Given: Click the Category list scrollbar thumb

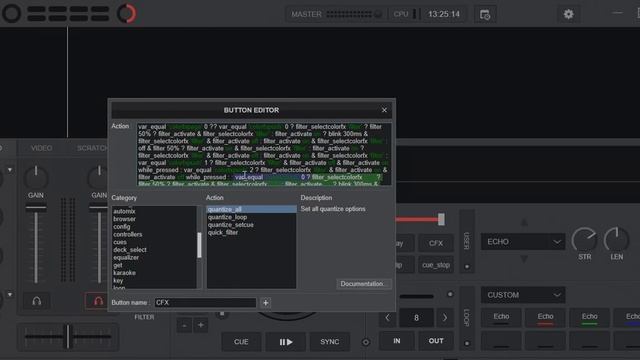Looking at the screenshot, I should (199, 245).
